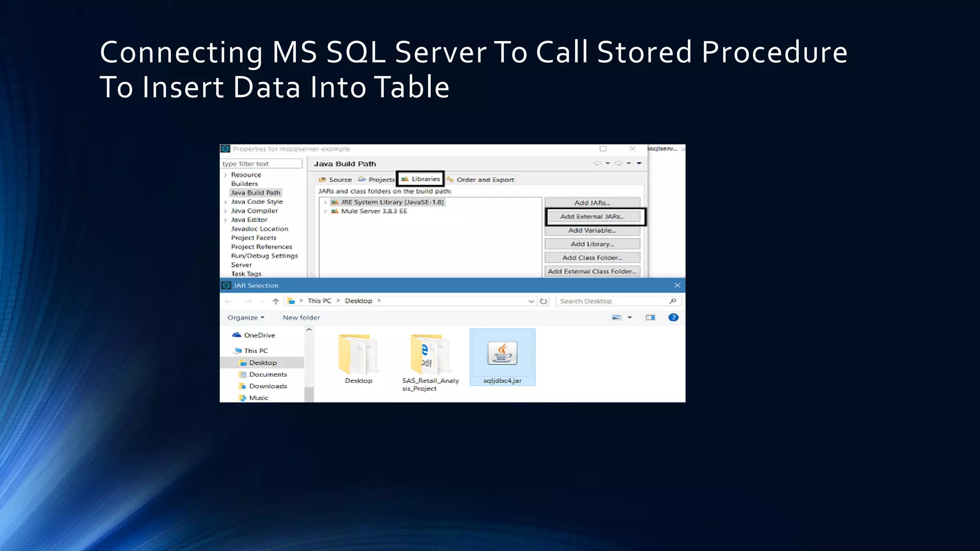Click This PC in the address breadcrumb

(319, 301)
